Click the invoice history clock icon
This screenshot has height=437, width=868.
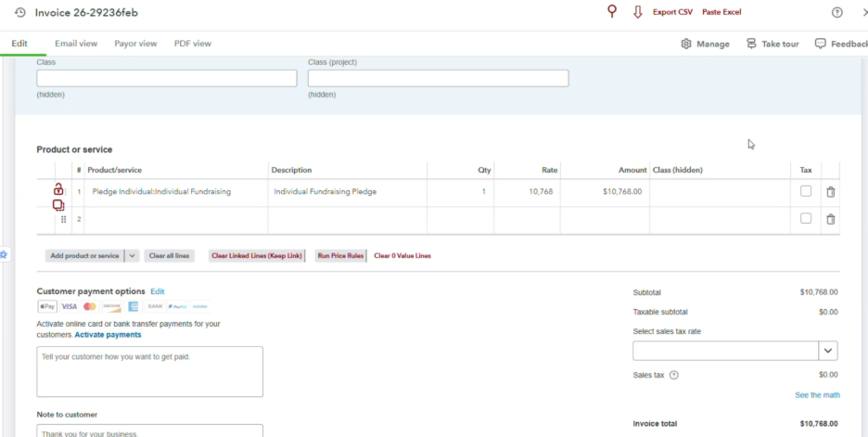click(x=20, y=12)
